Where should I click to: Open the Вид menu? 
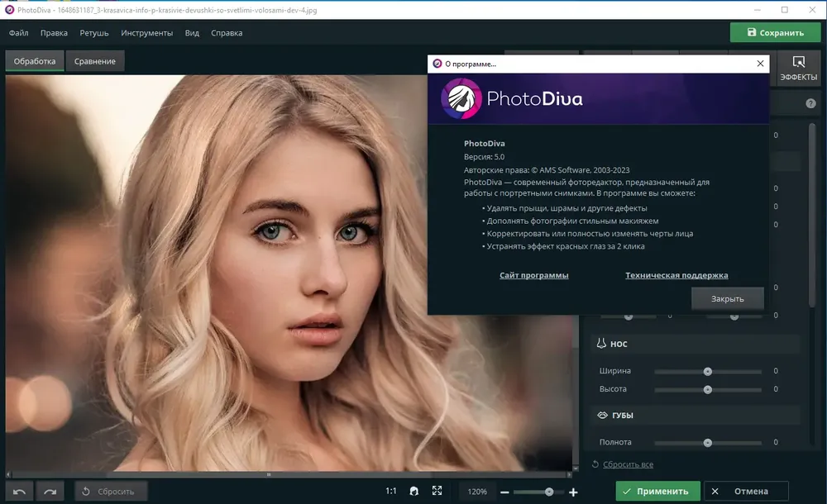click(192, 33)
